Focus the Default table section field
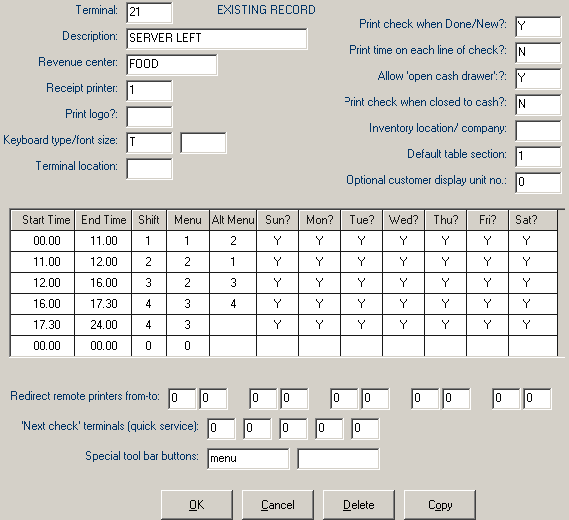569x520 pixels. tap(538, 156)
